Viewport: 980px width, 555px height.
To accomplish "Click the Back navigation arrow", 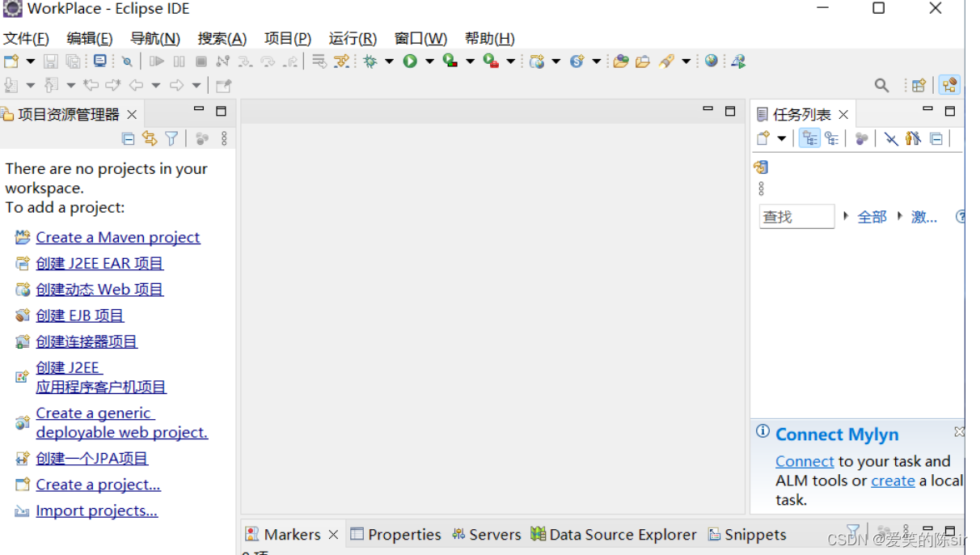I will point(136,85).
